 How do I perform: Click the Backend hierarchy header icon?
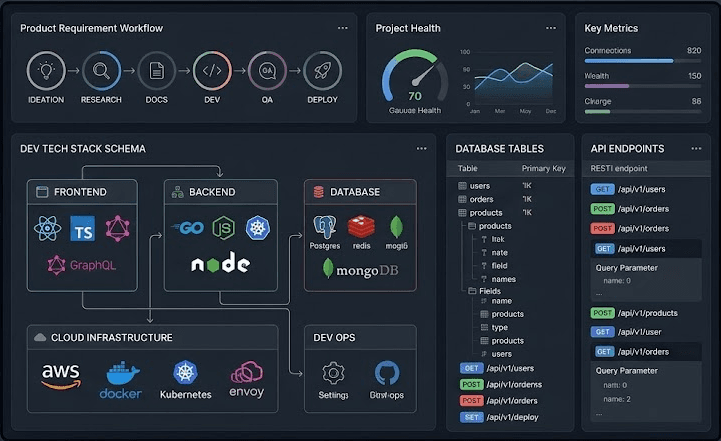tap(177, 192)
